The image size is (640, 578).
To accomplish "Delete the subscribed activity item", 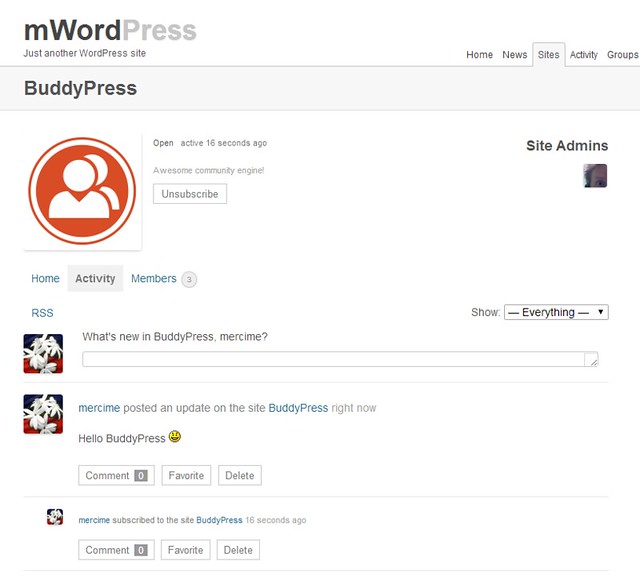I will pos(238,550).
